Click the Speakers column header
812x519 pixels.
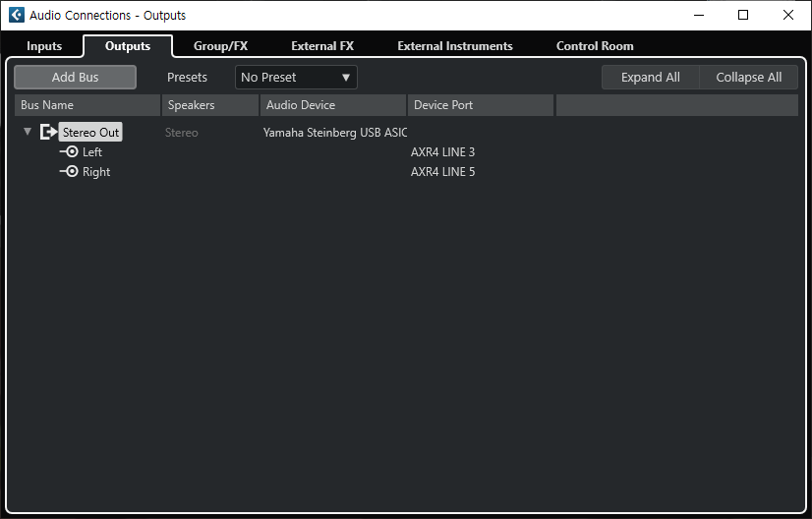(209, 104)
